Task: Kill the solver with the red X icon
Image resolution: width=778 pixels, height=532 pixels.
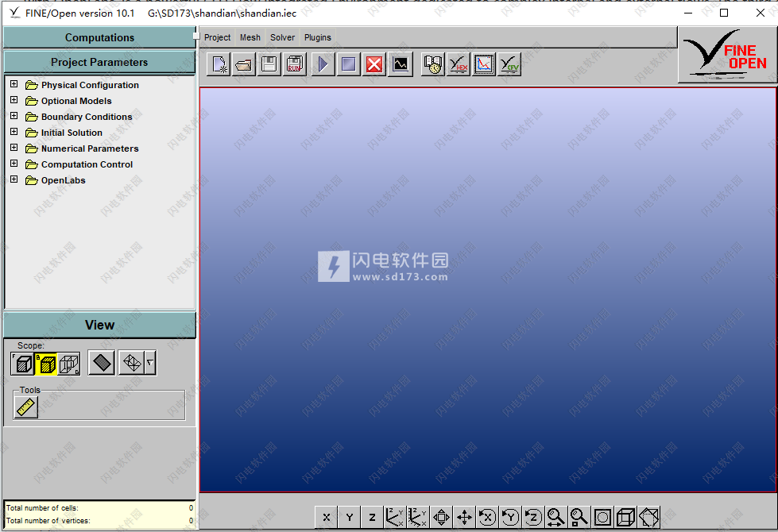Action: (374, 64)
